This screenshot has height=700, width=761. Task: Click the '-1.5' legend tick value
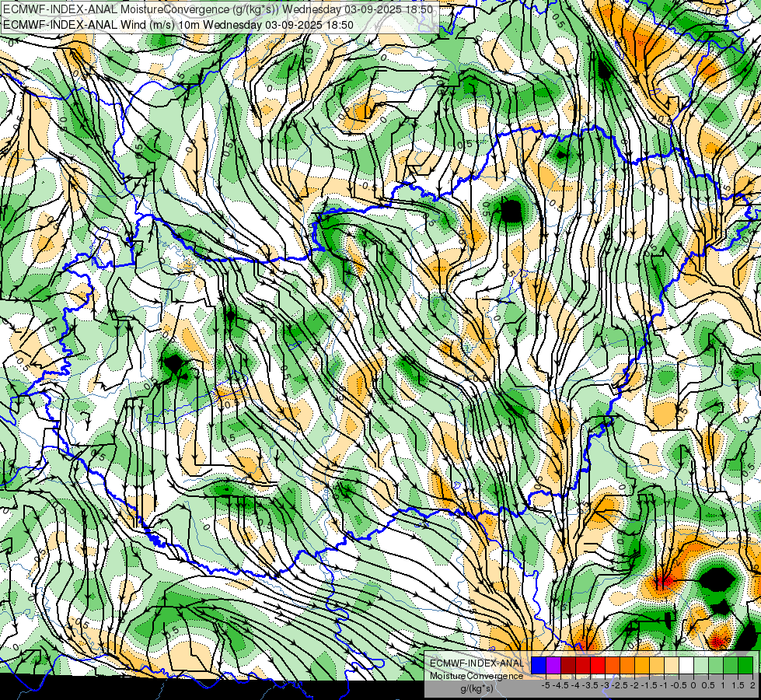(x=650, y=685)
